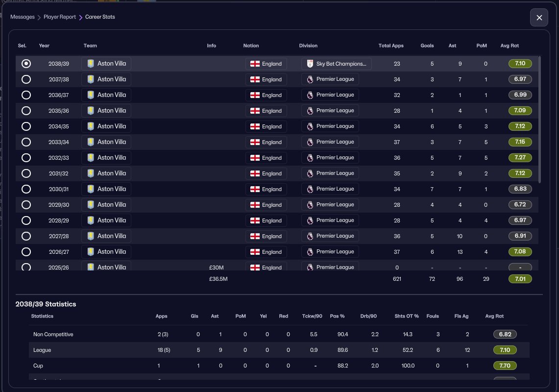Click Aston Villa crest in 2036/37 row
The height and width of the screenshot is (392, 559).
tap(91, 95)
